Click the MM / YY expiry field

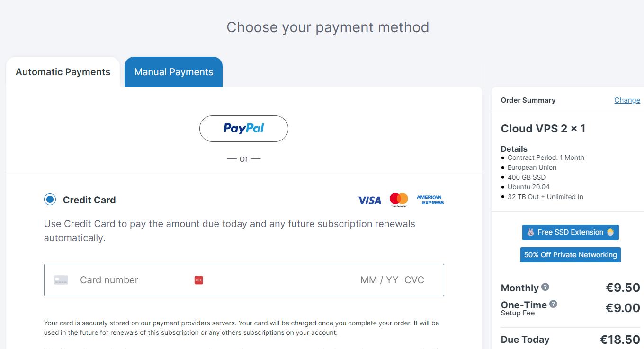pyautogui.click(x=379, y=280)
